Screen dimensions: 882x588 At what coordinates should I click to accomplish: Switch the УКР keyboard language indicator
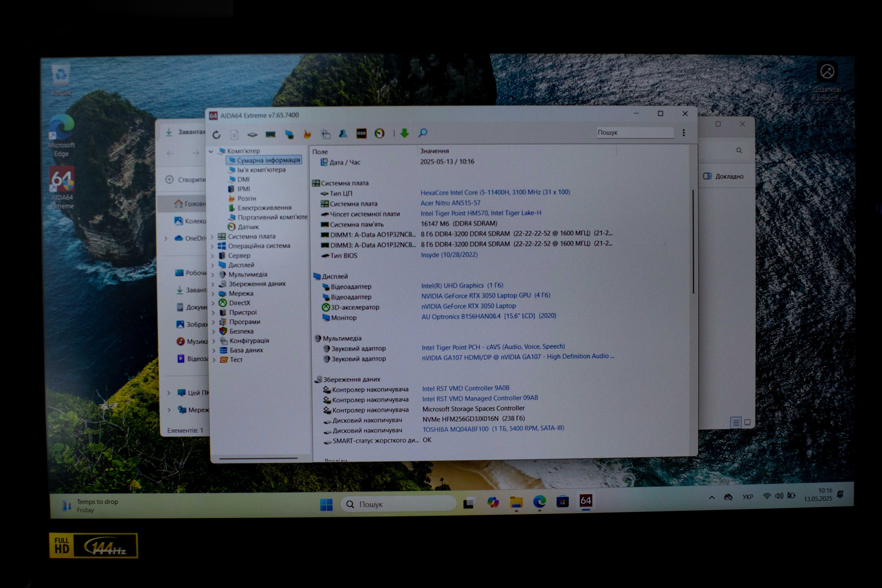coord(747,497)
